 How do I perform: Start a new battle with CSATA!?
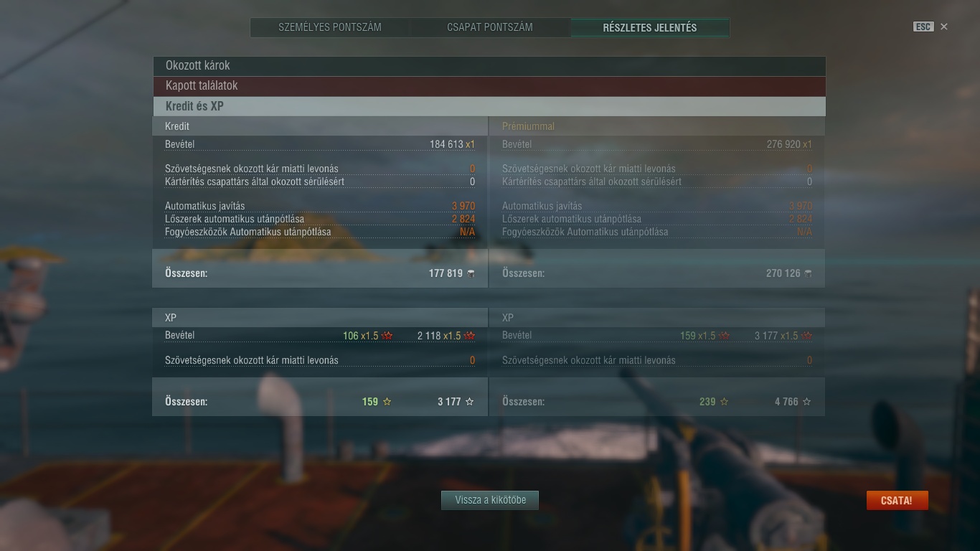(x=897, y=501)
